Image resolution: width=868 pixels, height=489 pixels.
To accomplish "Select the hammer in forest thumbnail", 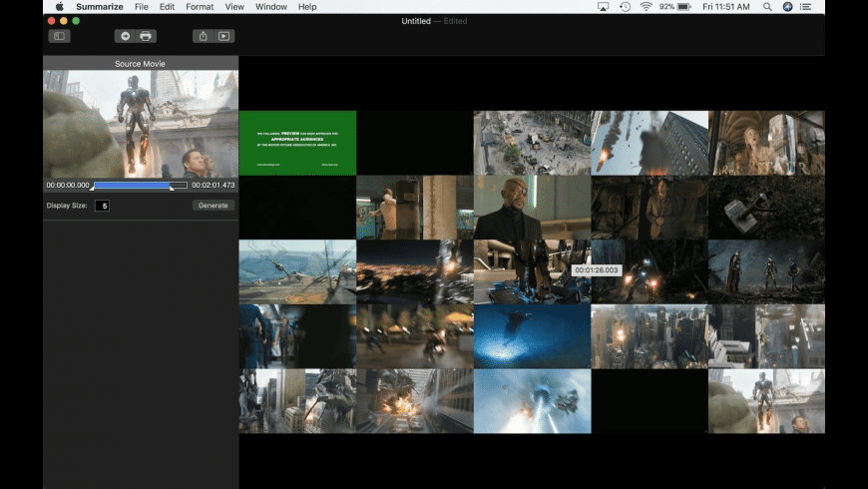I will [x=766, y=208].
